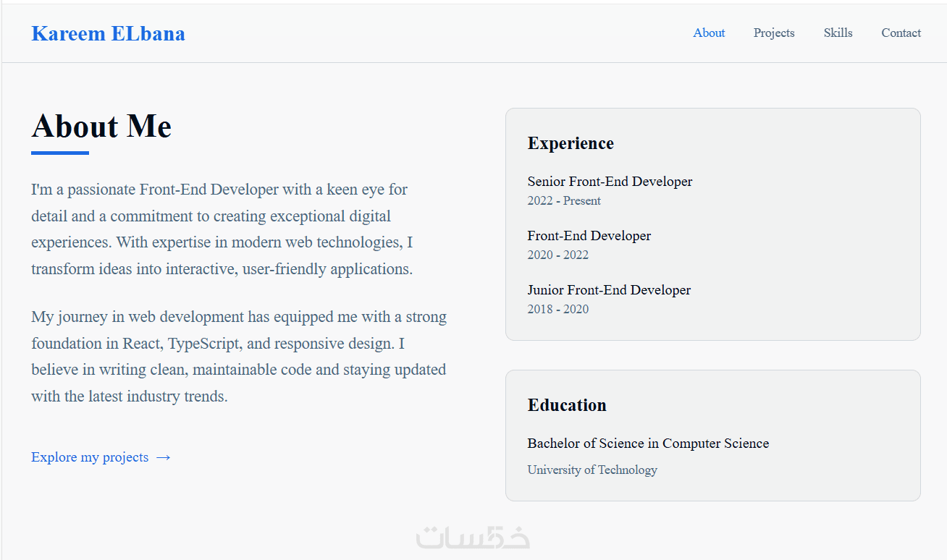Click the 2020 - 2022 date text
947x560 pixels.
[557, 255]
